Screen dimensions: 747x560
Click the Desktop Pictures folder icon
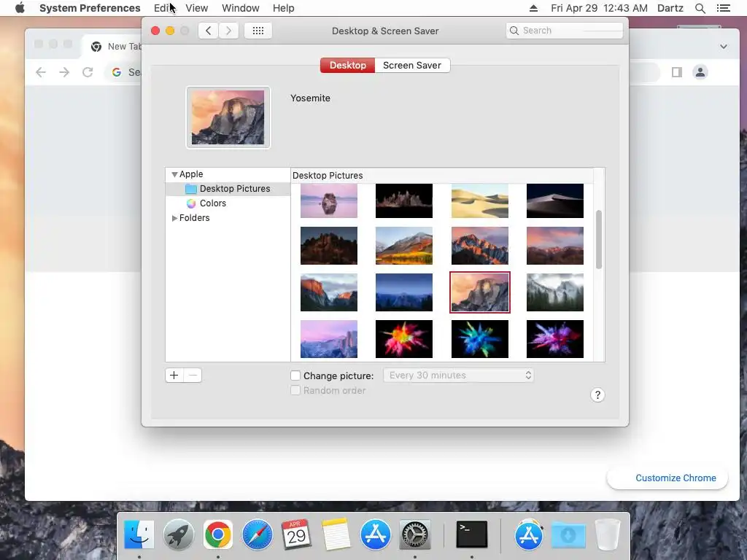[191, 189]
